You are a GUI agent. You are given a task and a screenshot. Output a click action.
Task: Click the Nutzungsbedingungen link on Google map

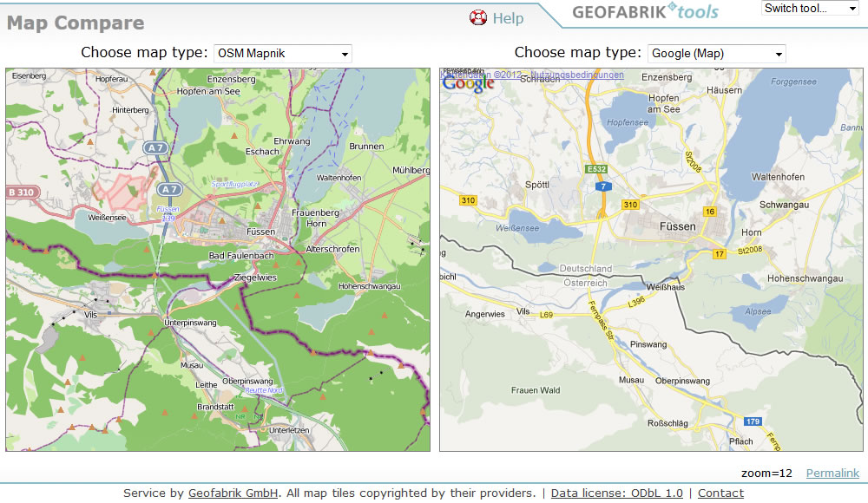point(577,75)
